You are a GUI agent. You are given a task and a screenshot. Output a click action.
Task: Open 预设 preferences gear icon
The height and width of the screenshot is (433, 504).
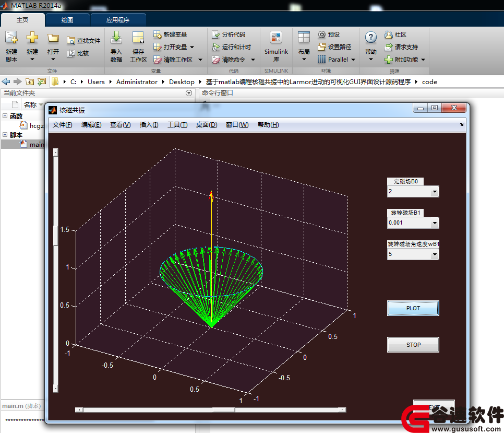point(322,34)
